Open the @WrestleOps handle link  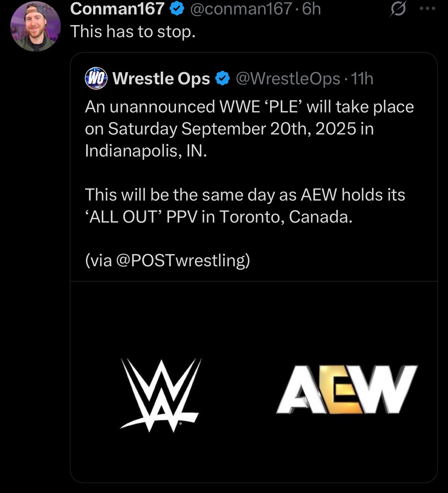pos(288,79)
